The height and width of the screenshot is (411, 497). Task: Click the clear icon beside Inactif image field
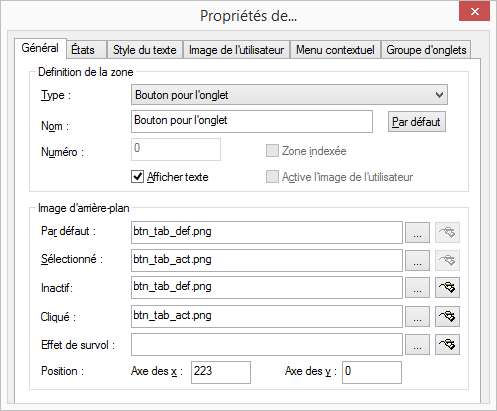(447, 287)
